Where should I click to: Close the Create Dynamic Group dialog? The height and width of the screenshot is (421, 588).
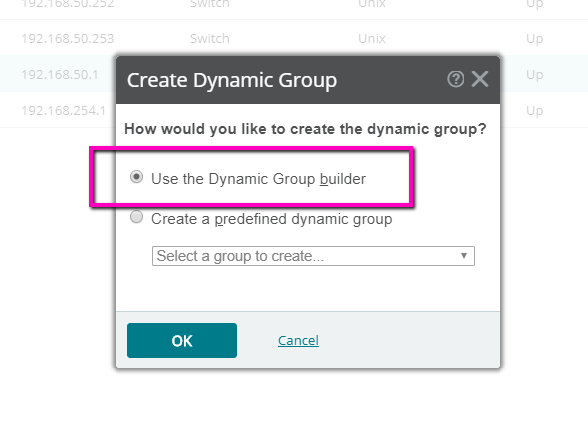480,79
